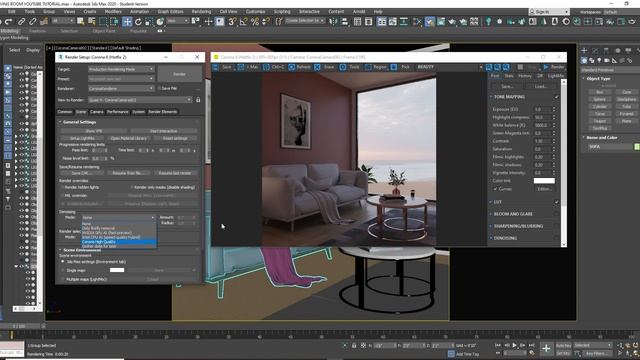Click the Show VFB button

[x=94, y=131]
